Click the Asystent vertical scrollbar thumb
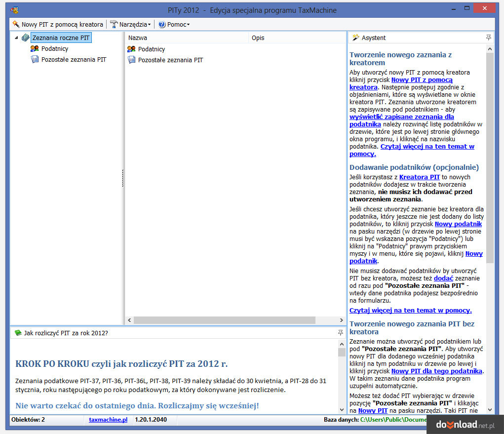 tap(490, 158)
